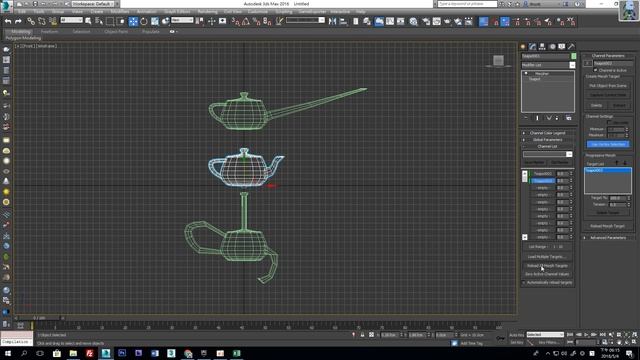Viewport: 640px width, 360px height.
Task: Open the selection filter dropdown
Action: (x=71, y=20)
